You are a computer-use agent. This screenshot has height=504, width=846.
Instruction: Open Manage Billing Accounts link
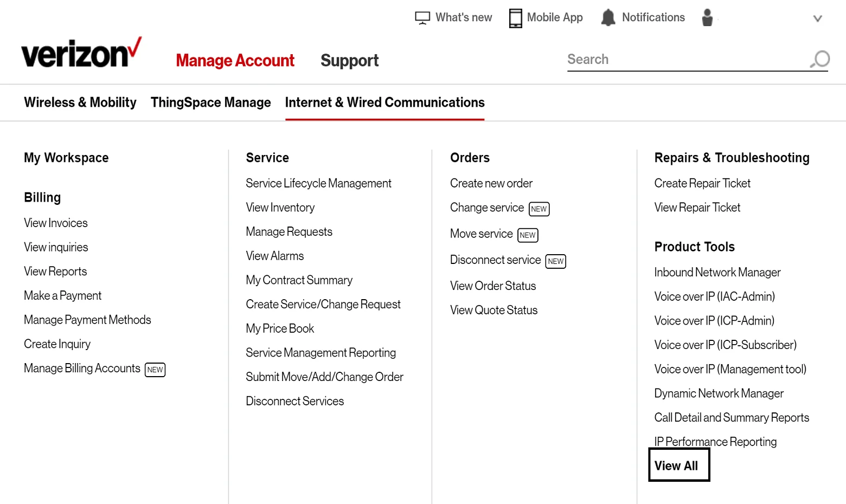click(82, 369)
